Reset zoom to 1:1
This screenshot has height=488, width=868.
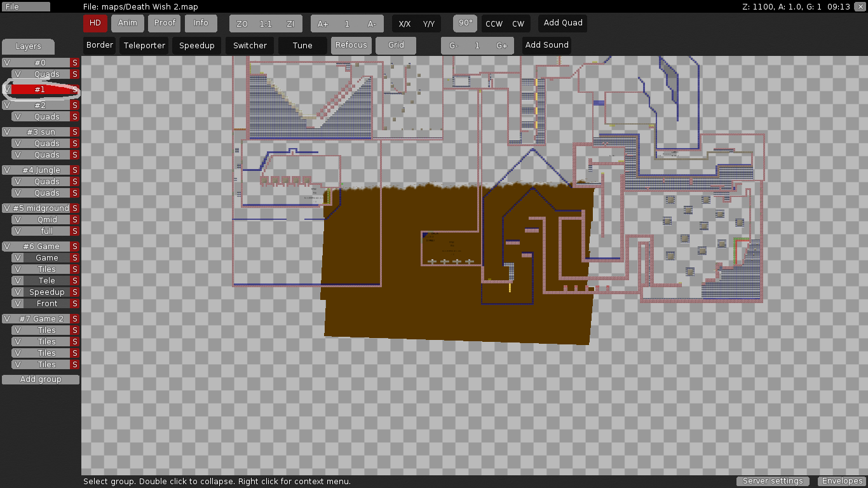(266, 24)
